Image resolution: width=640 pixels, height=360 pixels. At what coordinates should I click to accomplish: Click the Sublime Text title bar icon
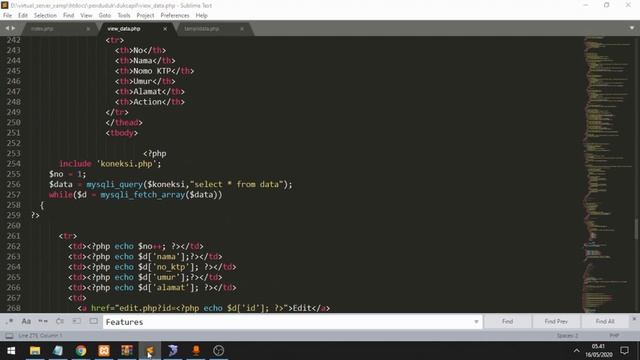point(4,5)
